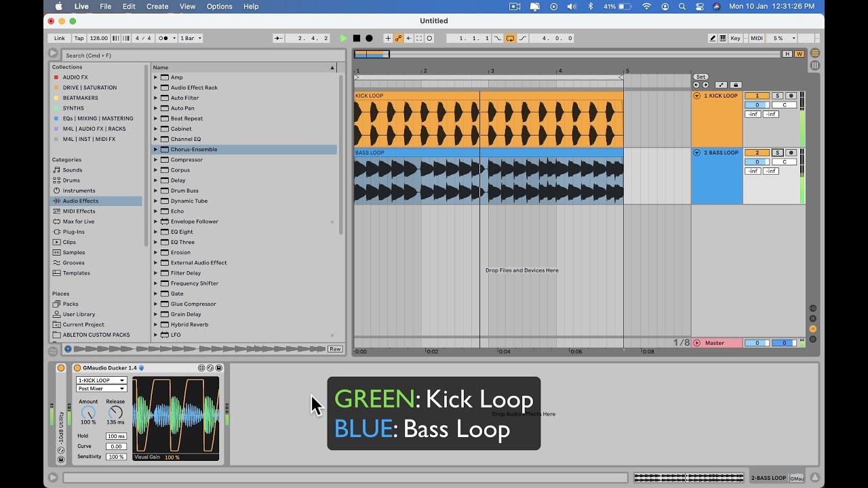Toggle Draw Mode pencil icon
Image resolution: width=868 pixels, height=488 pixels.
[713, 39]
